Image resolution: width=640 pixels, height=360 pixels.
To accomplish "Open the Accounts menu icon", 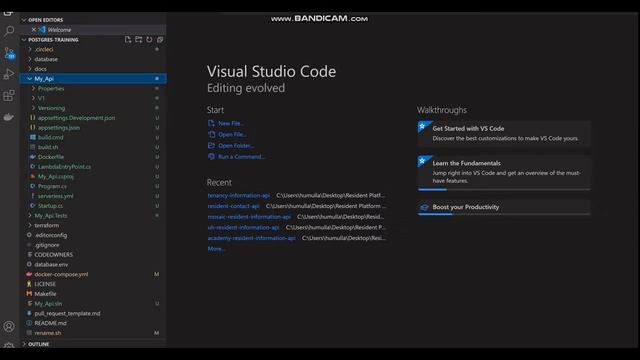I will coord(9,327).
